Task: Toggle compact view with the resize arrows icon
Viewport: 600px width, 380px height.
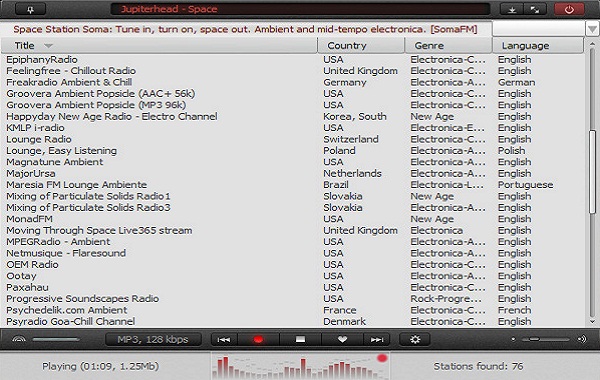Action: 535,10
